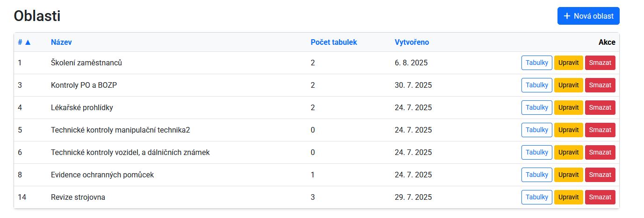The width and height of the screenshot is (644, 218).
Task: Delete the Lékařské prohlídky area
Action: click(x=600, y=107)
